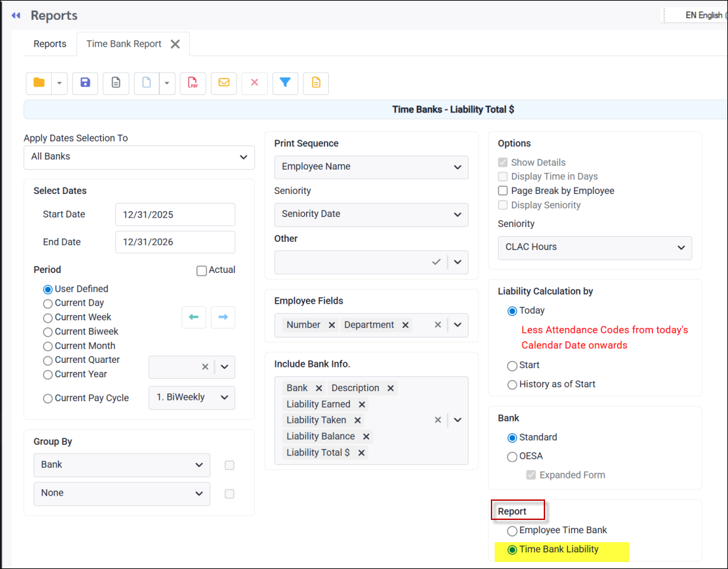
Task: Collapse sidebar with double-arrow icon beside Reports
Action: 16,15
